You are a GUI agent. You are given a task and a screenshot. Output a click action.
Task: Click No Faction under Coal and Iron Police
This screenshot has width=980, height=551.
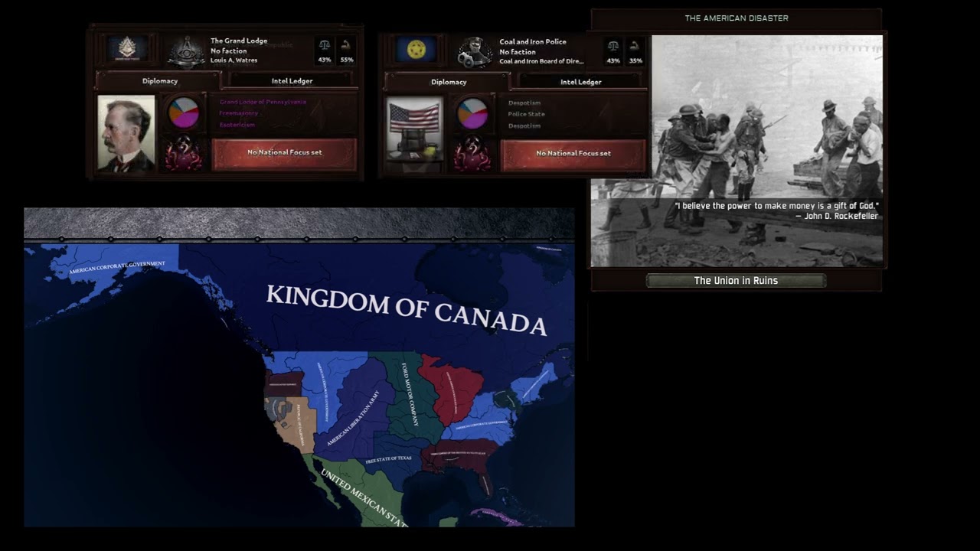coord(518,51)
